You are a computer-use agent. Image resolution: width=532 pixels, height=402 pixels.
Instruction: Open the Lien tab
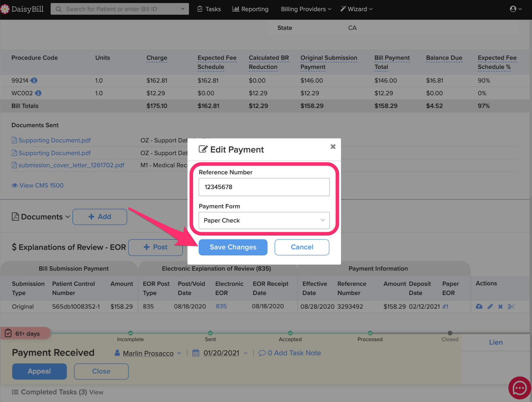pyautogui.click(x=496, y=342)
